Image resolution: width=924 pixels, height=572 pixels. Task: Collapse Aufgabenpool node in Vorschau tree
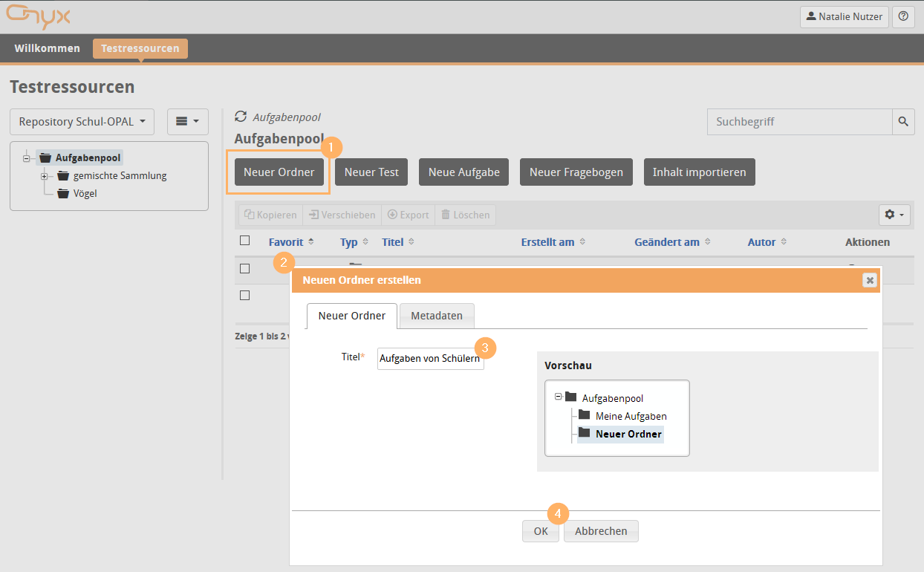[558, 397]
